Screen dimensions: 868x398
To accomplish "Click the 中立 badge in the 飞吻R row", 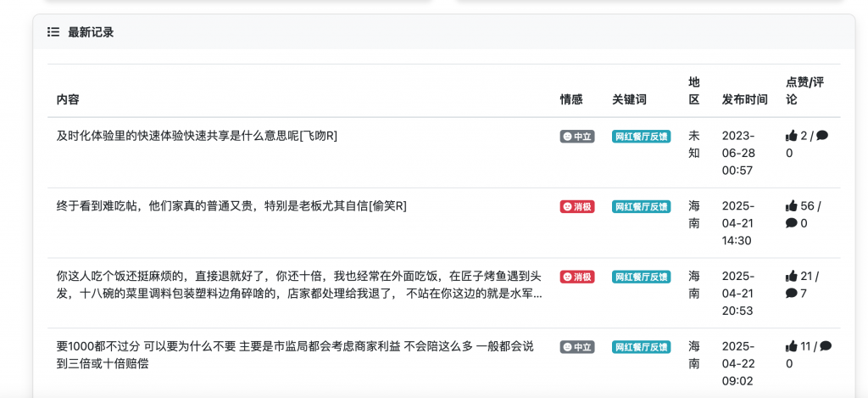I will click(x=577, y=137).
